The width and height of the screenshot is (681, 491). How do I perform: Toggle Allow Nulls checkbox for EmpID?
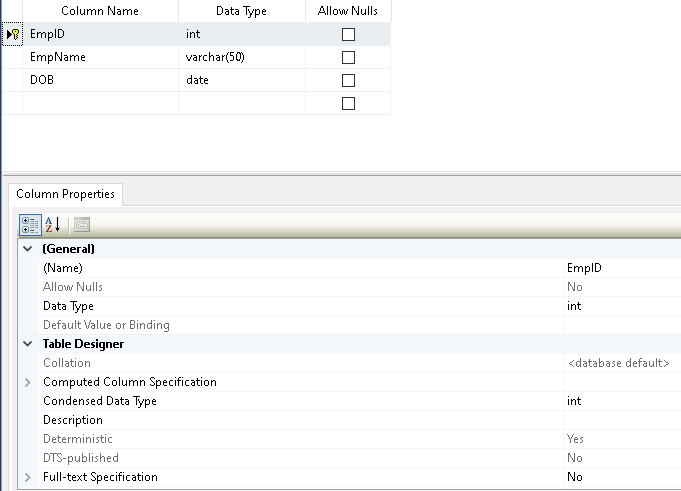pos(348,34)
